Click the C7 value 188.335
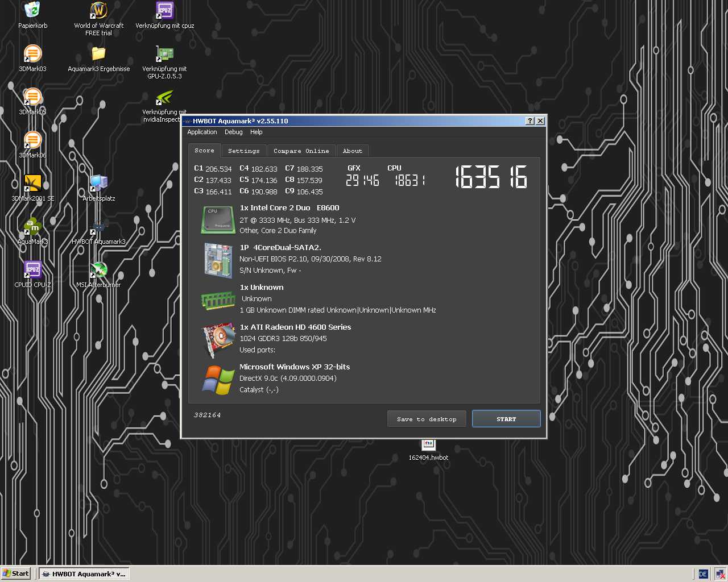 click(x=309, y=169)
